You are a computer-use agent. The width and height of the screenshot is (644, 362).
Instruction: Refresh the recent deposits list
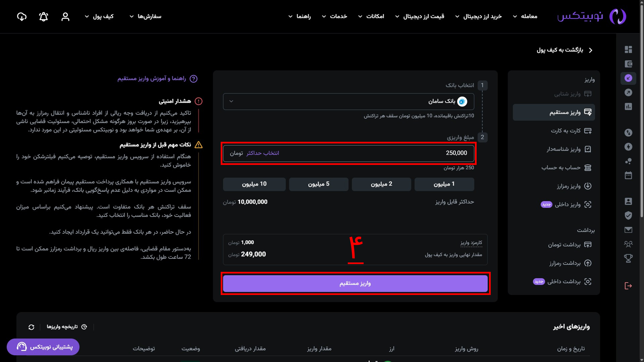[31, 327]
